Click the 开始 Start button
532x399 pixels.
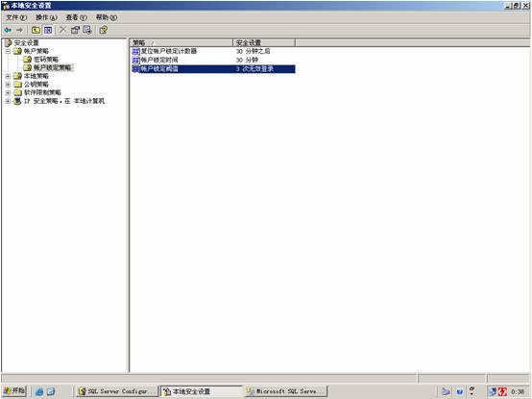pos(14,391)
